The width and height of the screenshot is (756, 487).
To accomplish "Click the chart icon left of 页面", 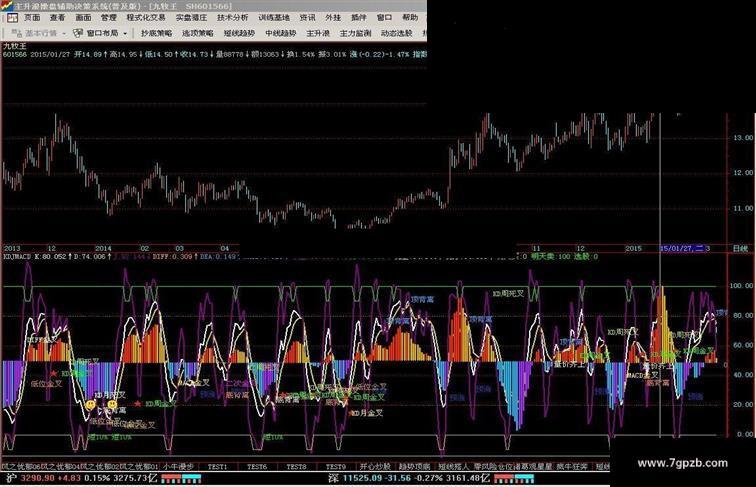I will (x=12, y=18).
